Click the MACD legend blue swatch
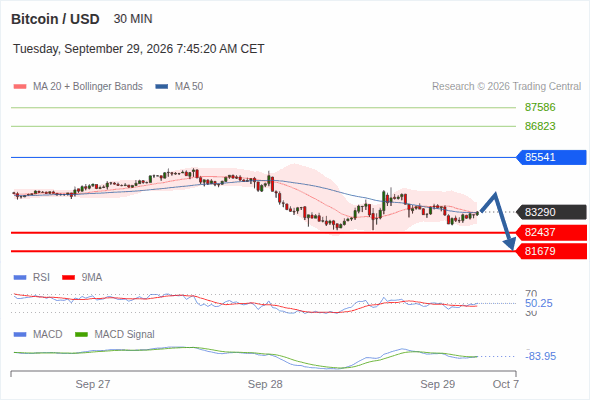 click(20, 335)
